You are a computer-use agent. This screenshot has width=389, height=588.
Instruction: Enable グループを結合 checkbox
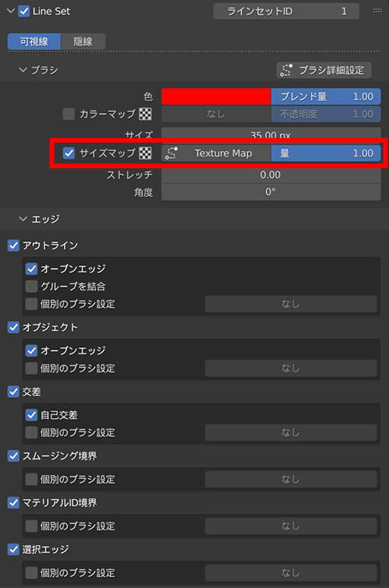31,287
